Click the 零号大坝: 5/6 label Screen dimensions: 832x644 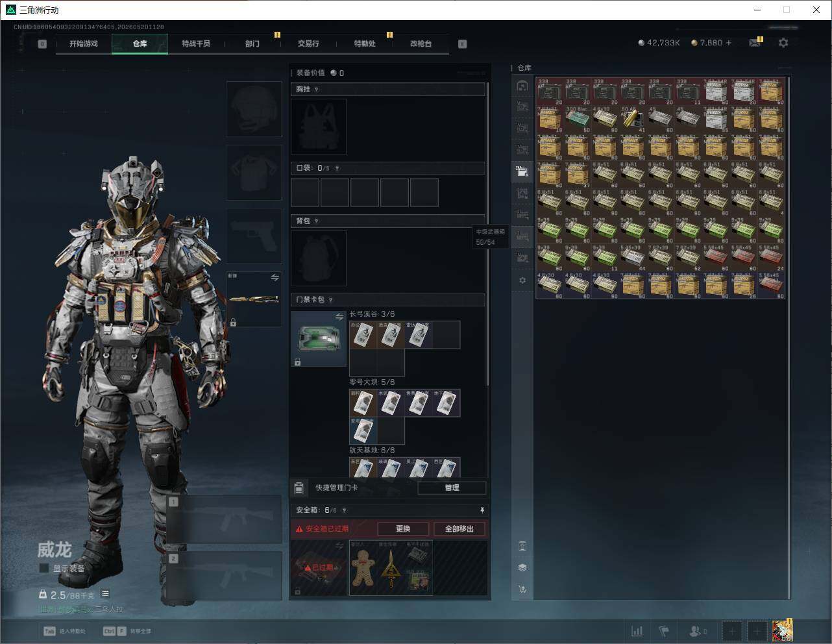click(x=372, y=382)
